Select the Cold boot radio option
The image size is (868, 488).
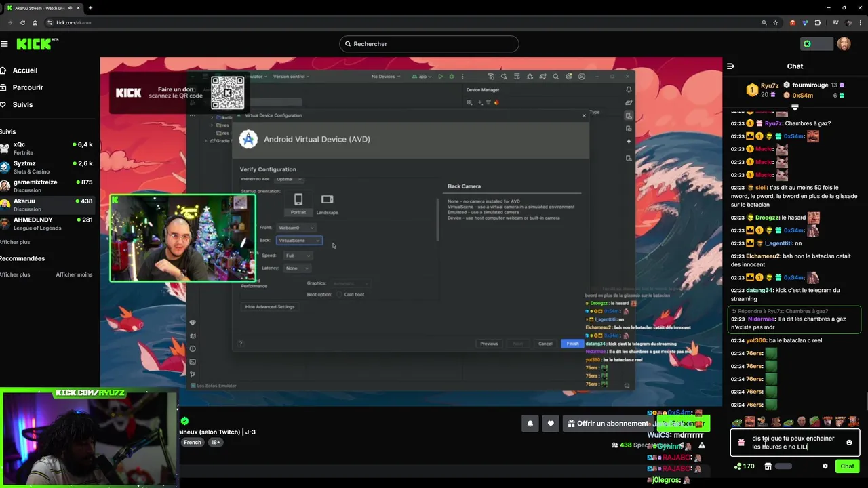pos(339,295)
